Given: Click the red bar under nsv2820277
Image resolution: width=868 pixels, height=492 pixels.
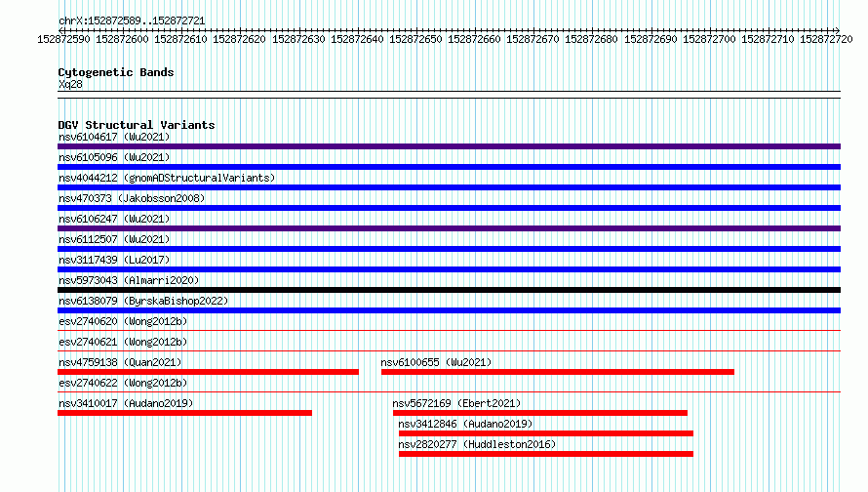Looking at the screenshot, I should 546,454.
